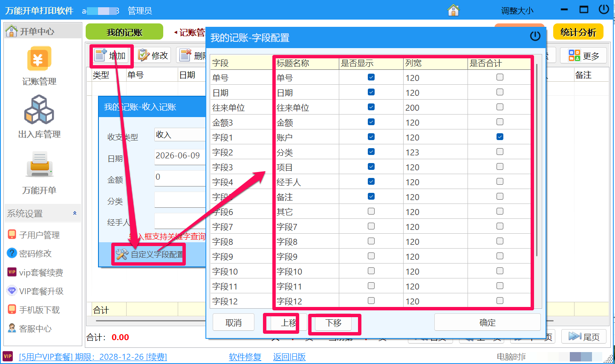Click the 软件修复 link

tap(245, 357)
